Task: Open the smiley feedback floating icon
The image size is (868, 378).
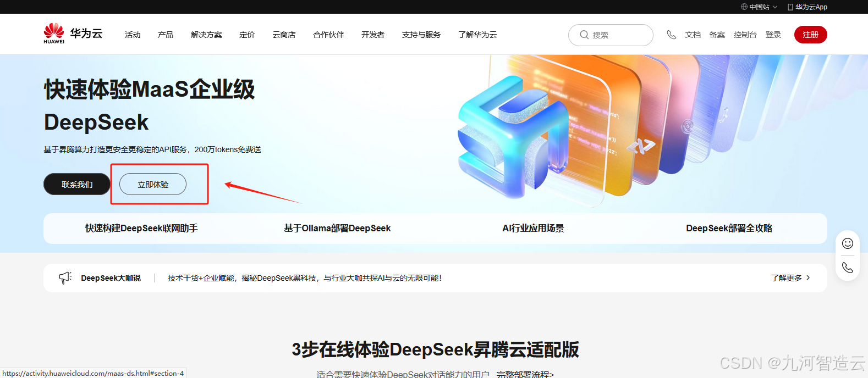Action: pyautogui.click(x=848, y=243)
